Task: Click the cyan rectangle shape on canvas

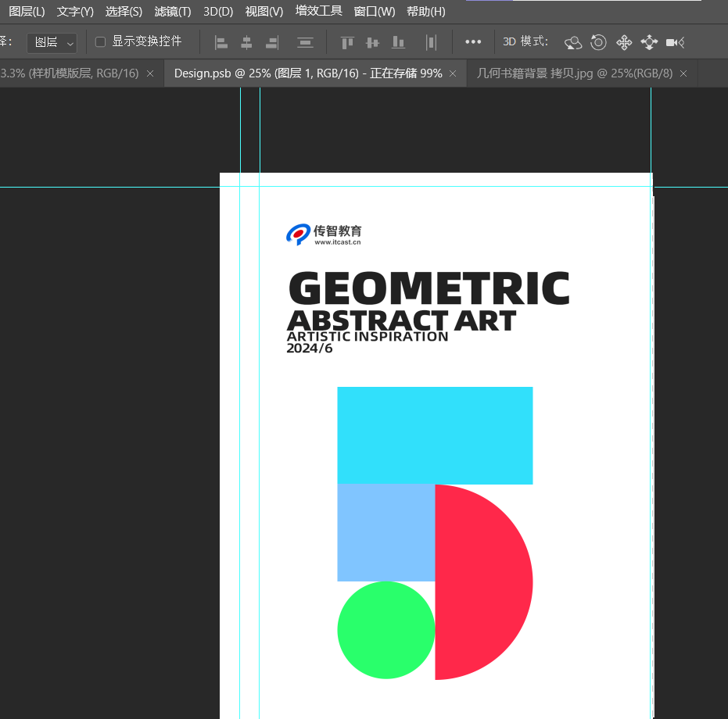Action: click(x=435, y=435)
